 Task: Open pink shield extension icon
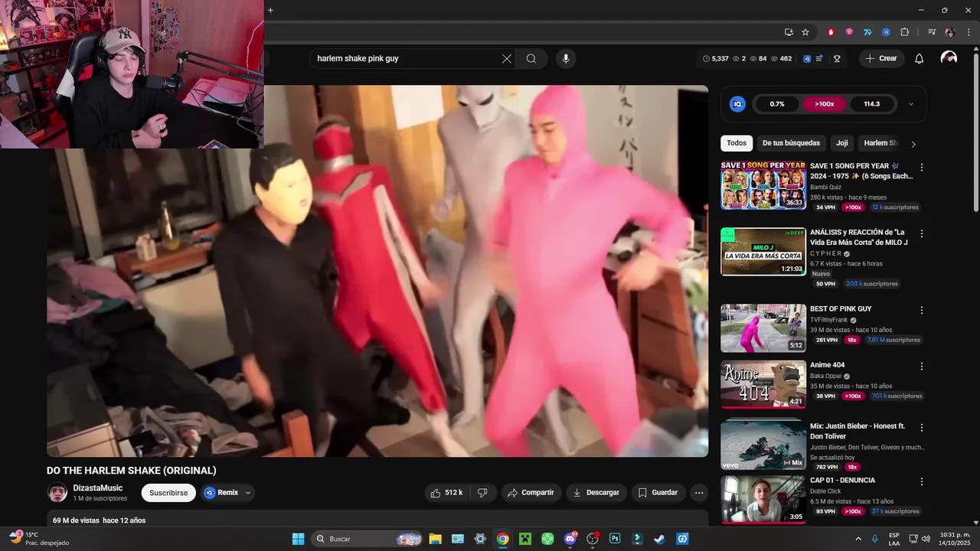pyautogui.click(x=849, y=32)
